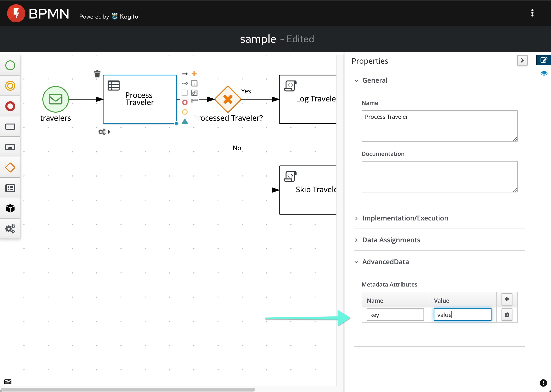Toggle the eye preview panel icon
The height and width of the screenshot is (392, 551).
click(x=544, y=73)
